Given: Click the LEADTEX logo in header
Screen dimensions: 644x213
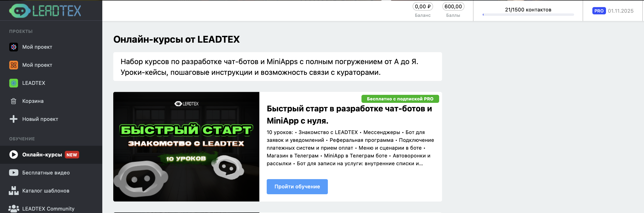Looking at the screenshot, I should [x=45, y=11].
